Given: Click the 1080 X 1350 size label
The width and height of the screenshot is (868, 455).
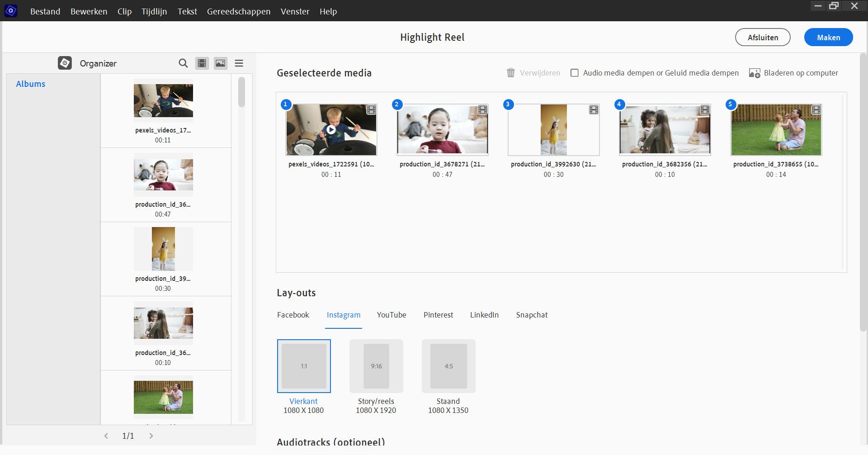Looking at the screenshot, I should tap(448, 410).
